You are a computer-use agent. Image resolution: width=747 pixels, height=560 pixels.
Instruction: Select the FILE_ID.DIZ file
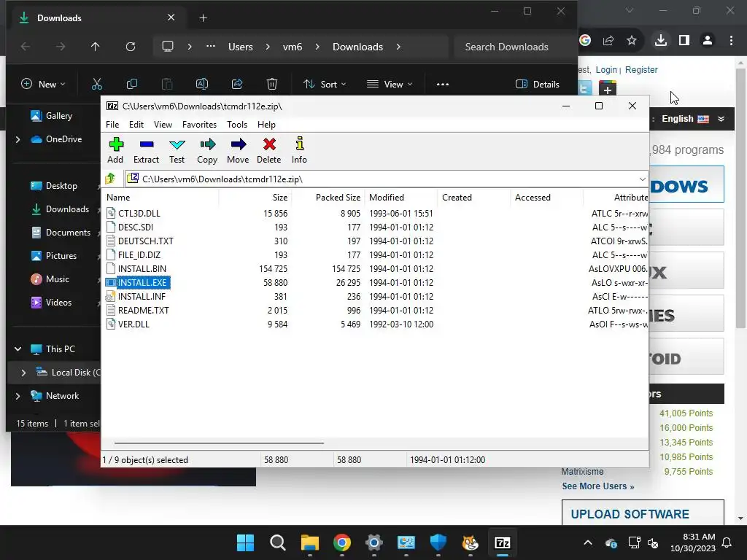(x=139, y=254)
